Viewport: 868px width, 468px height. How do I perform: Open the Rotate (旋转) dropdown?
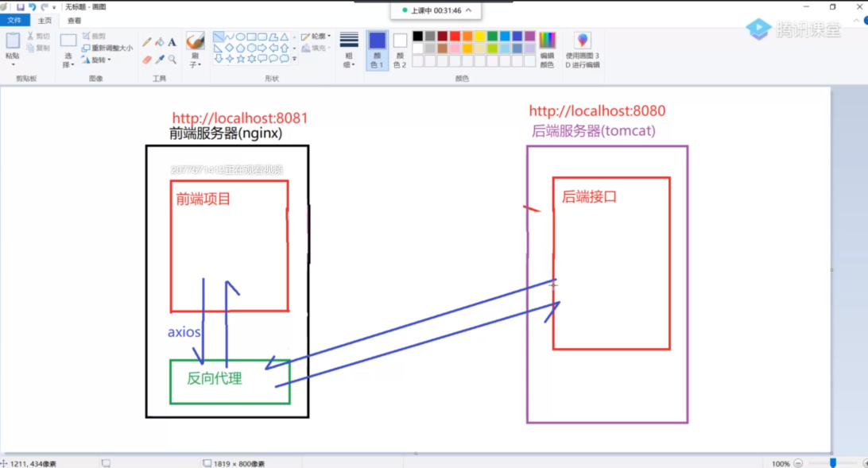pyautogui.click(x=96, y=60)
